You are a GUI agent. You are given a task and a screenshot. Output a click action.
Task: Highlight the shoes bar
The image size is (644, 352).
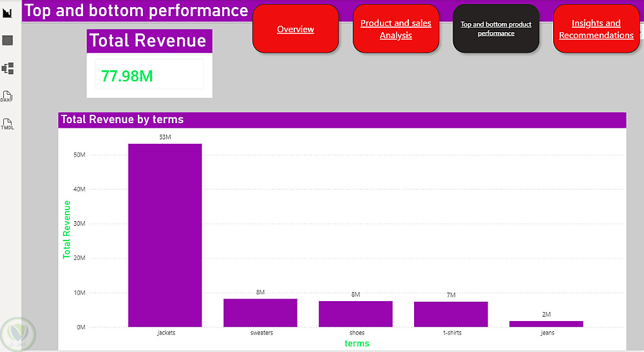click(355, 314)
